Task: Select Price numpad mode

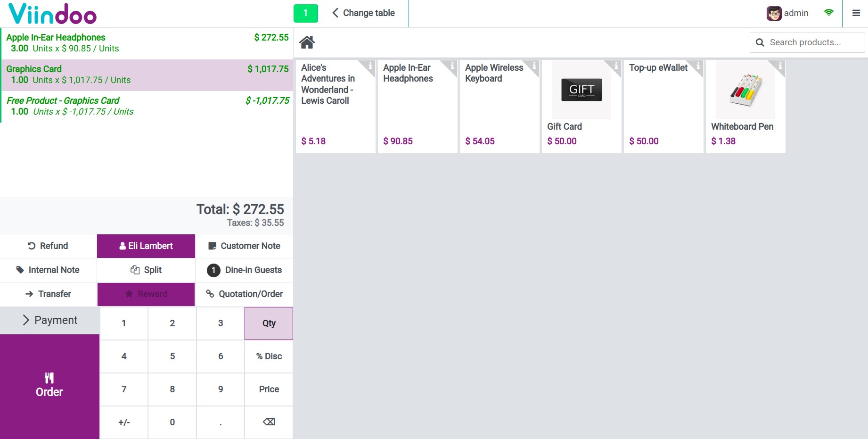Action: point(269,389)
